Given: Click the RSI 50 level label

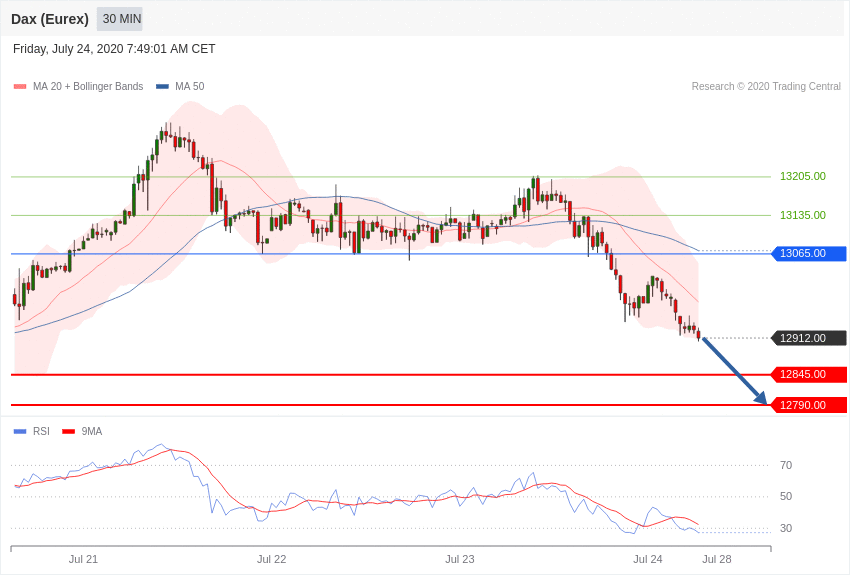Looking at the screenshot, I should [786, 496].
